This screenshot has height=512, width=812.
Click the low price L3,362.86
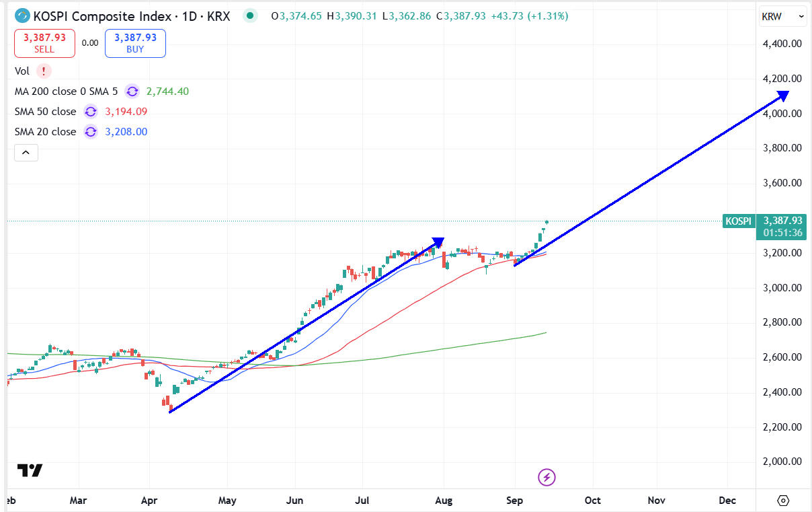pyautogui.click(x=406, y=16)
